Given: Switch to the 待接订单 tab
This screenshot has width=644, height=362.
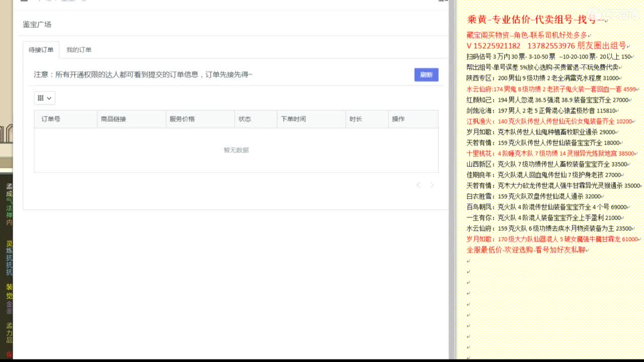Looking at the screenshot, I should click(x=41, y=50).
